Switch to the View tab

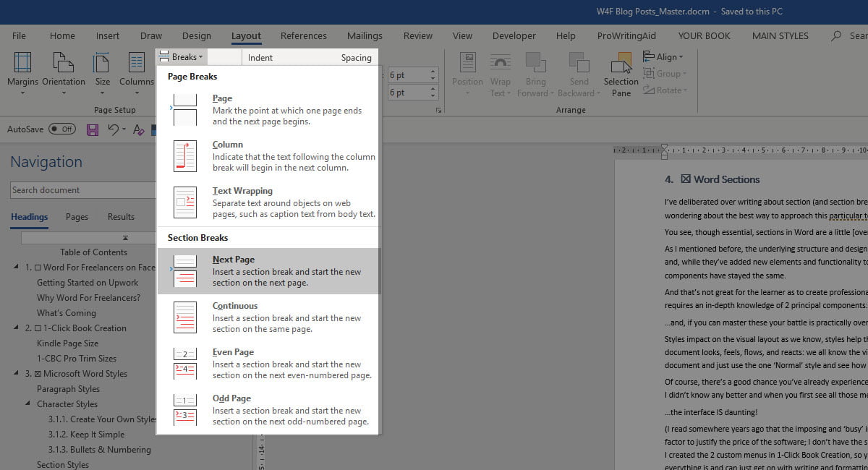[x=462, y=35]
